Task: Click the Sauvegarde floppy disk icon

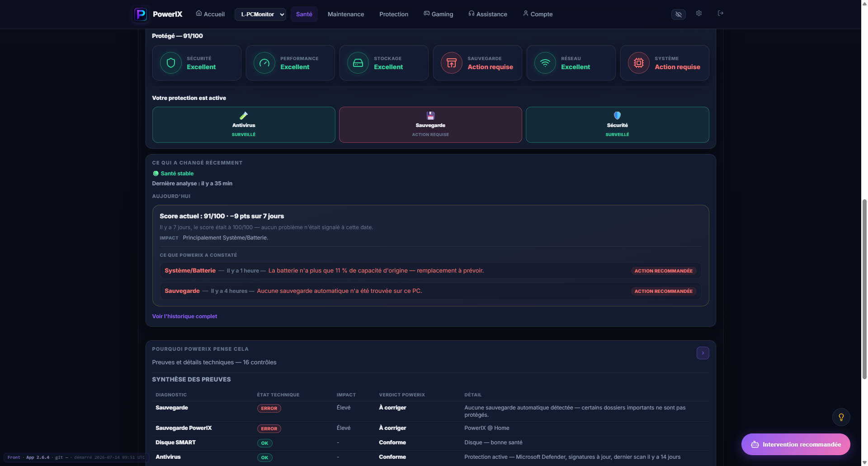Action: [430, 116]
